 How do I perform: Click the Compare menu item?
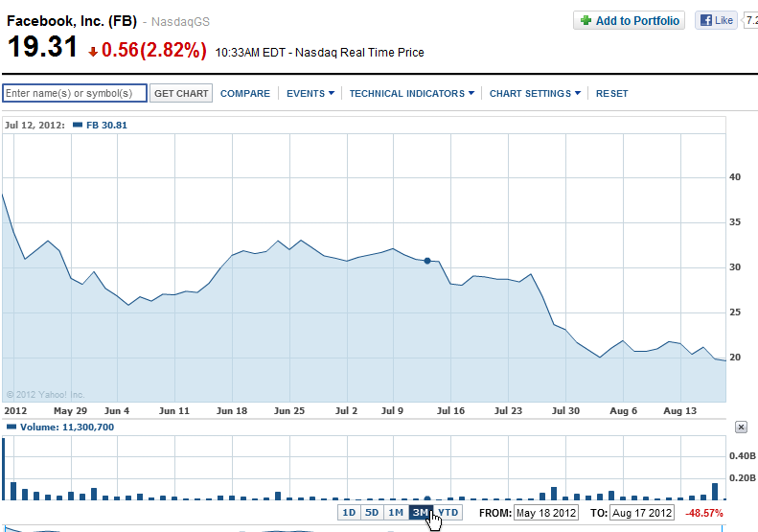point(245,94)
